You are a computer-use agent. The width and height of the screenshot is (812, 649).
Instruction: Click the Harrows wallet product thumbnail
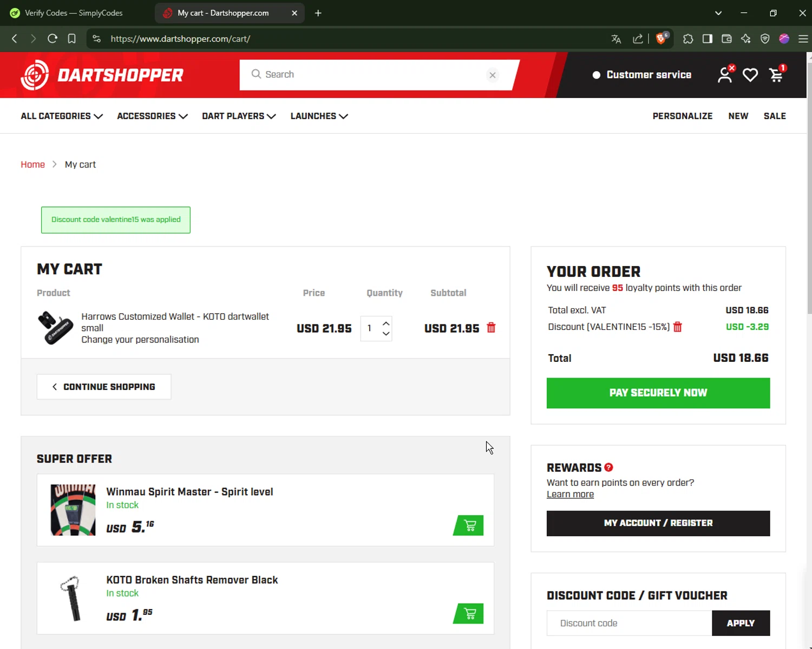[x=55, y=328]
